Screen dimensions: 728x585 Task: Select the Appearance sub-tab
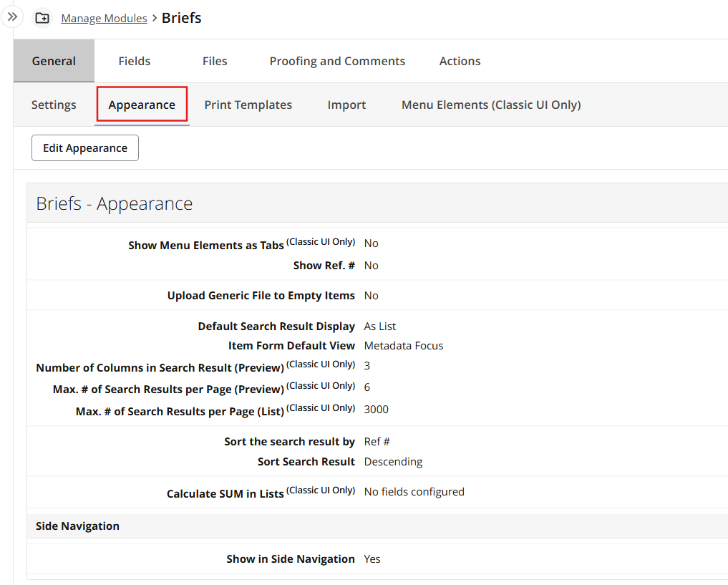(x=142, y=105)
